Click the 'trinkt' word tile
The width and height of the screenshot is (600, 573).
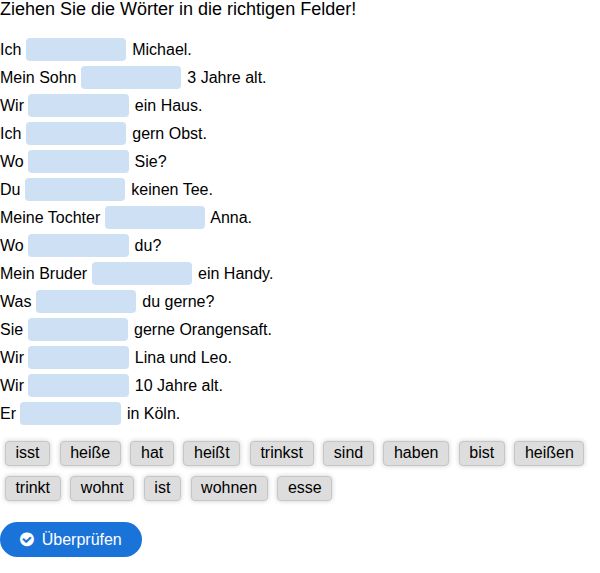33,488
